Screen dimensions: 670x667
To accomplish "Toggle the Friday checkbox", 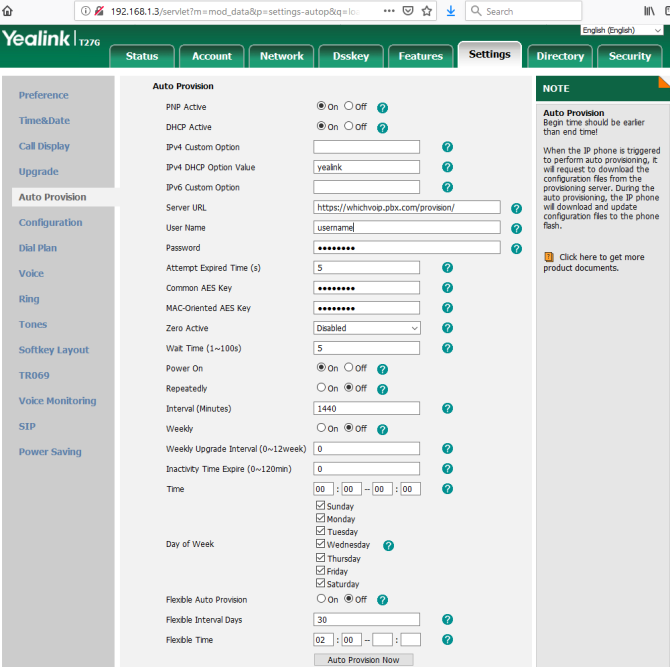I will [x=320, y=570].
